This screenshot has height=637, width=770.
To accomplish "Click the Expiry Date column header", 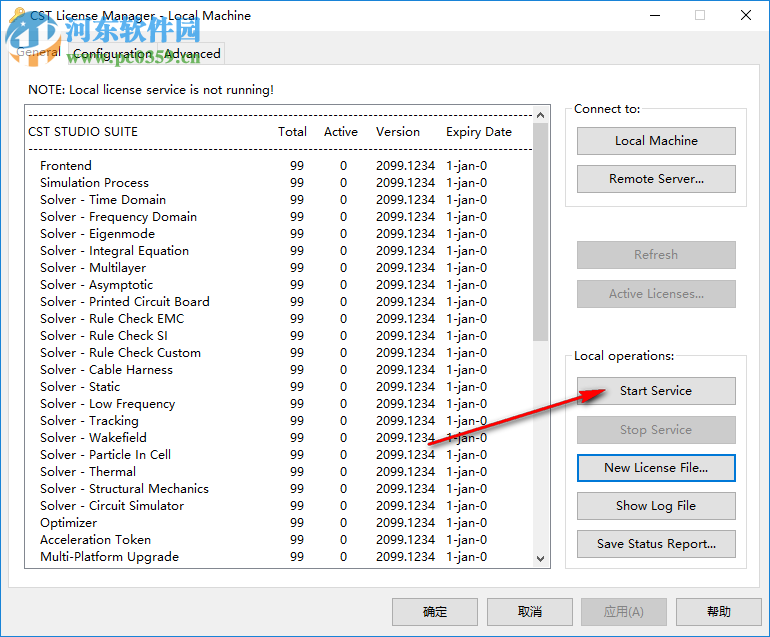I will pos(479,132).
